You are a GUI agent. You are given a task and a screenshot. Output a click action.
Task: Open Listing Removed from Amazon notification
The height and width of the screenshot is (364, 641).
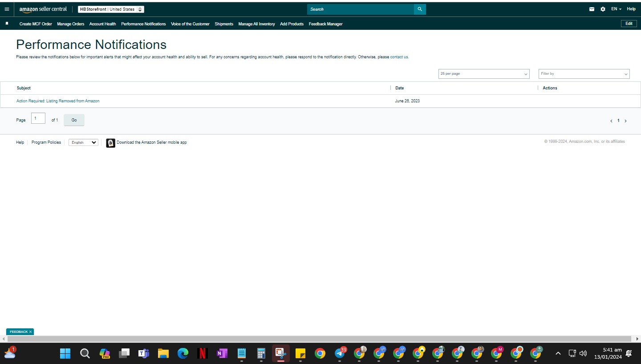coord(58,101)
